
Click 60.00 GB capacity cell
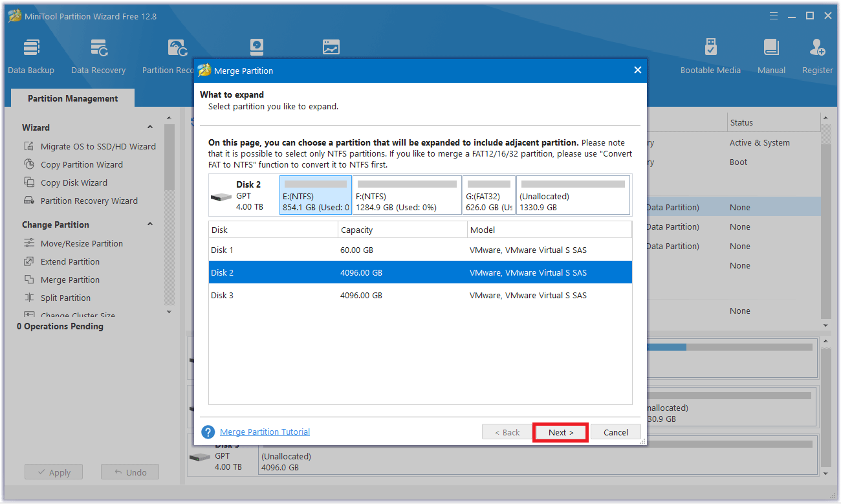pyautogui.click(x=356, y=250)
